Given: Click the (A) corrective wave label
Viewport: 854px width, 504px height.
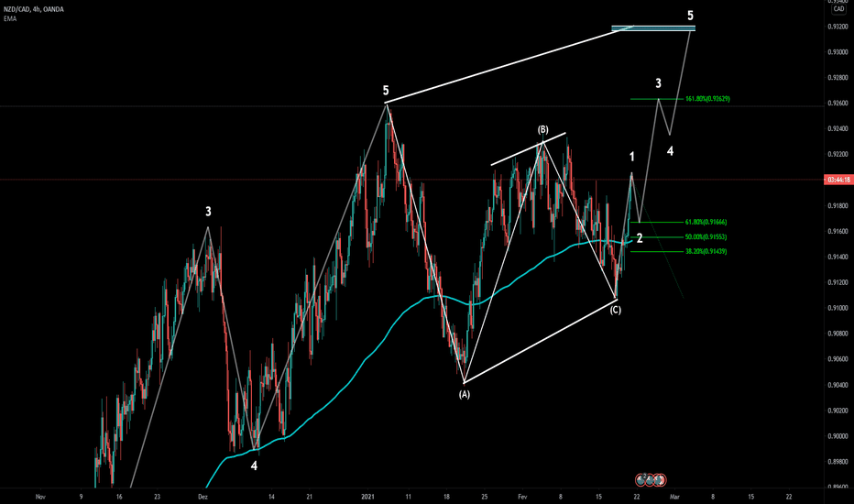Looking at the screenshot, I should 464,394.
